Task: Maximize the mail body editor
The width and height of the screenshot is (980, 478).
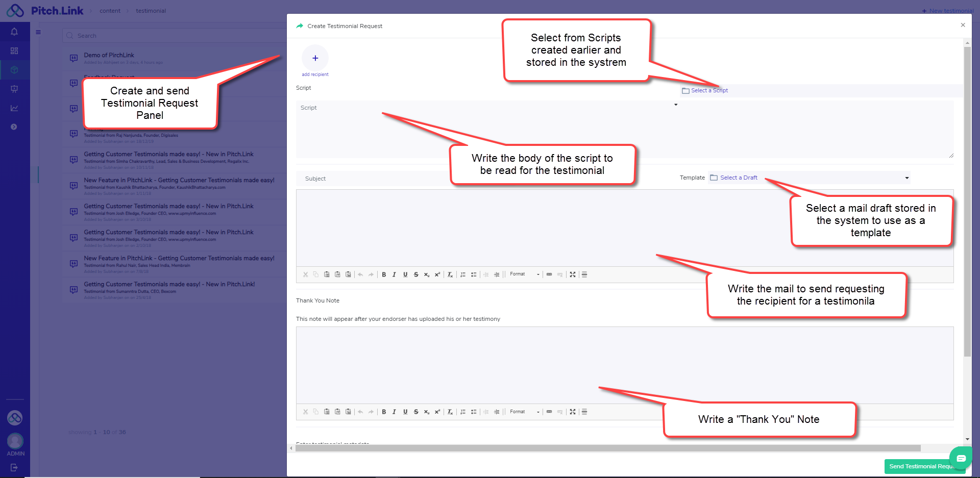Action: 573,274
